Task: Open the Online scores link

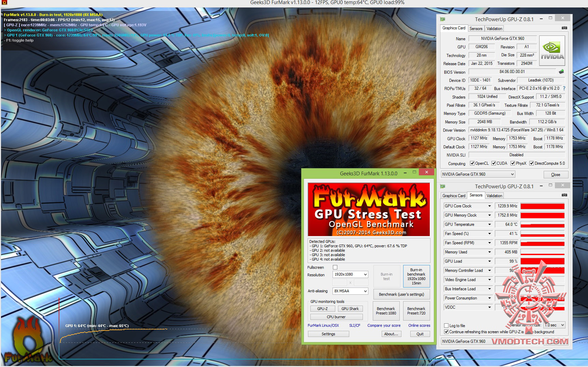Action: tap(419, 325)
